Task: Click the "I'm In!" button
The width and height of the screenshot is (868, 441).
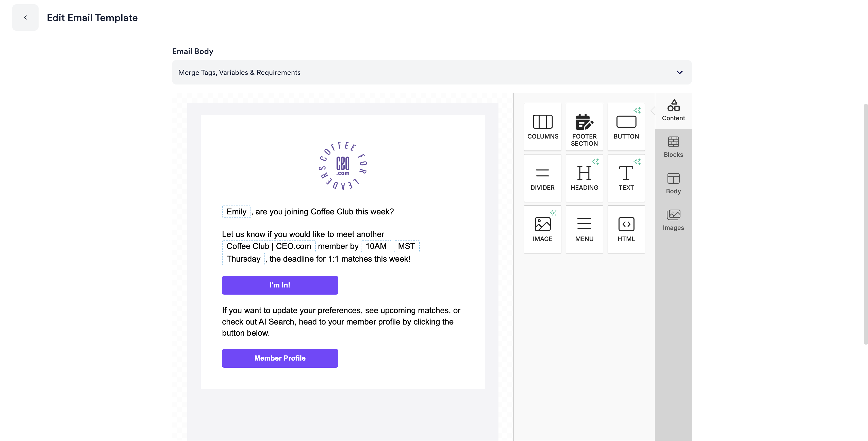Action: point(280,285)
